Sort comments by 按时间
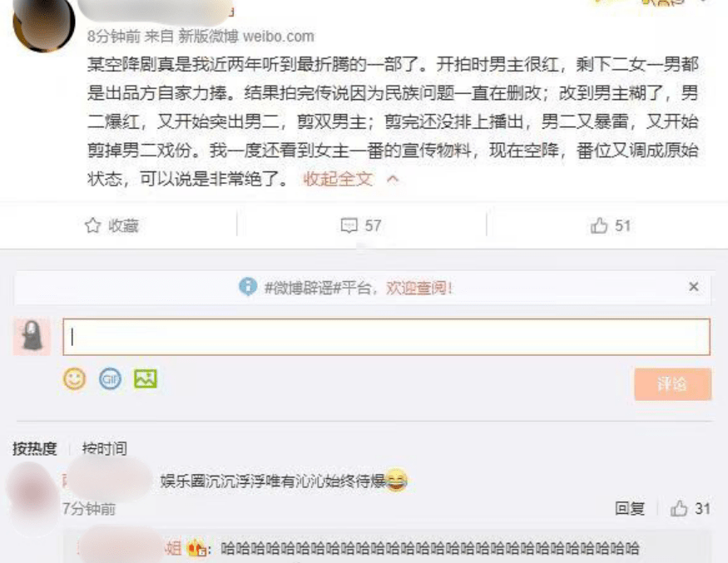The width and height of the screenshot is (728, 563). coord(105,448)
